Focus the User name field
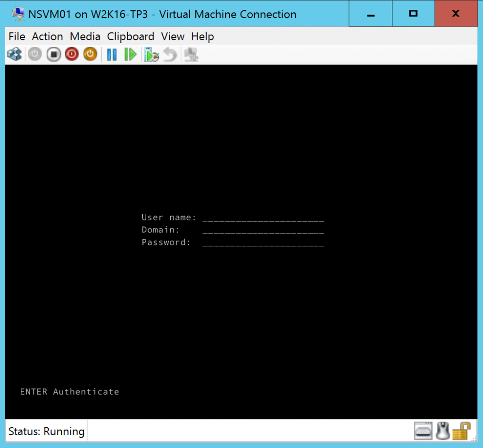 pyautogui.click(x=263, y=218)
